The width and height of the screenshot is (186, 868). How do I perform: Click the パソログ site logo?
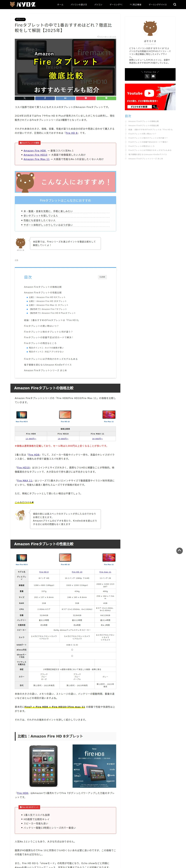tap(22, 4)
